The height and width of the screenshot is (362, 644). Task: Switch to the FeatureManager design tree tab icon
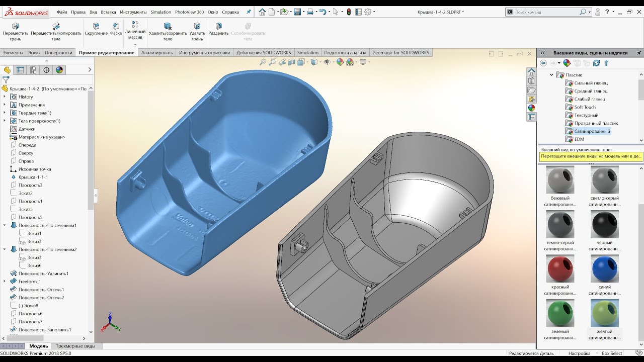click(7, 70)
